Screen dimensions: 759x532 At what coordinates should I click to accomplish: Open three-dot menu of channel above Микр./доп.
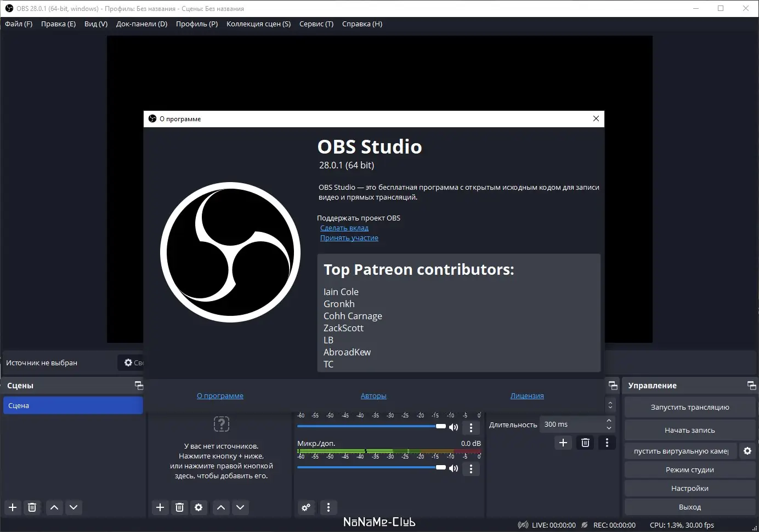click(471, 428)
